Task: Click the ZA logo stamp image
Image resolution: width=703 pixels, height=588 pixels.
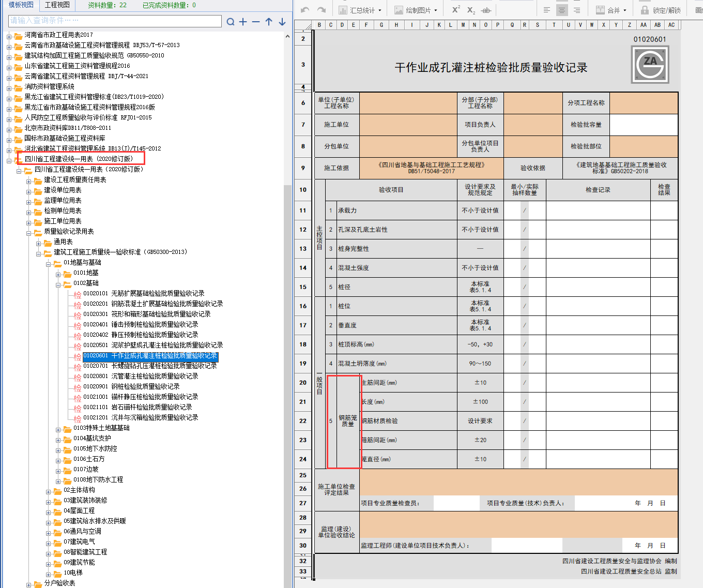Action: 650,64
